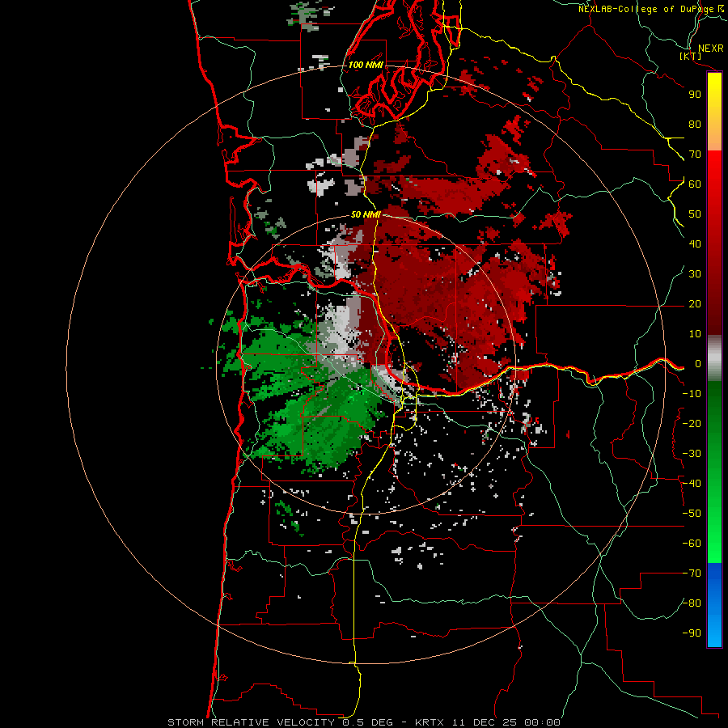Click the '50 NMI' range ring label

[366, 214]
